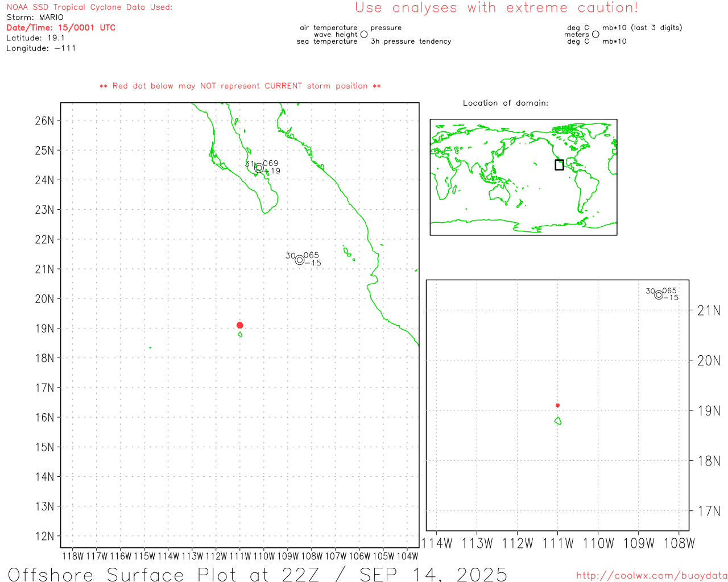The height and width of the screenshot is (582, 728).
Task: Click the '104W' longitude axis label
Action: (x=407, y=556)
